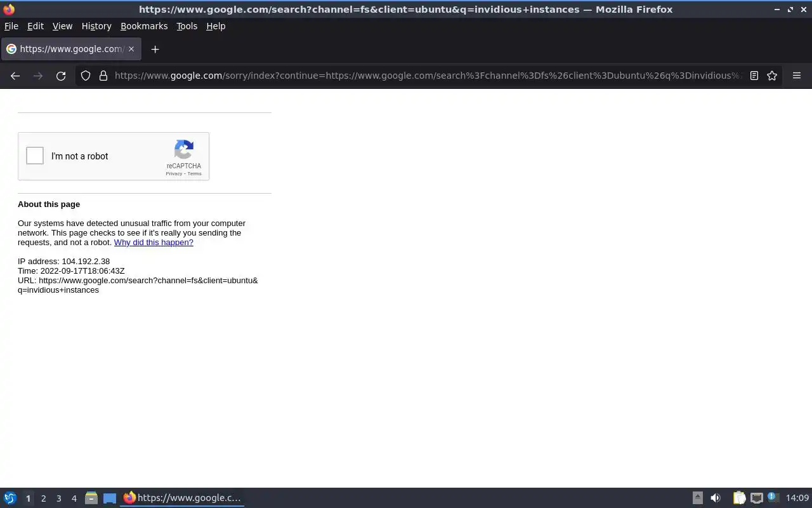812x508 pixels.
Task: Close the google.com tab
Action: point(131,49)
